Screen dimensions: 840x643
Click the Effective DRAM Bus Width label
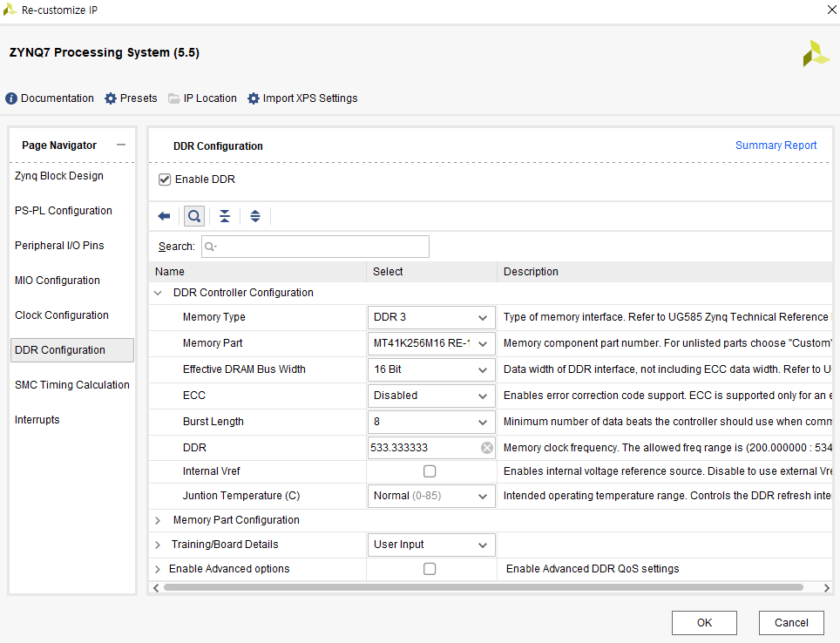pos(244,369)
